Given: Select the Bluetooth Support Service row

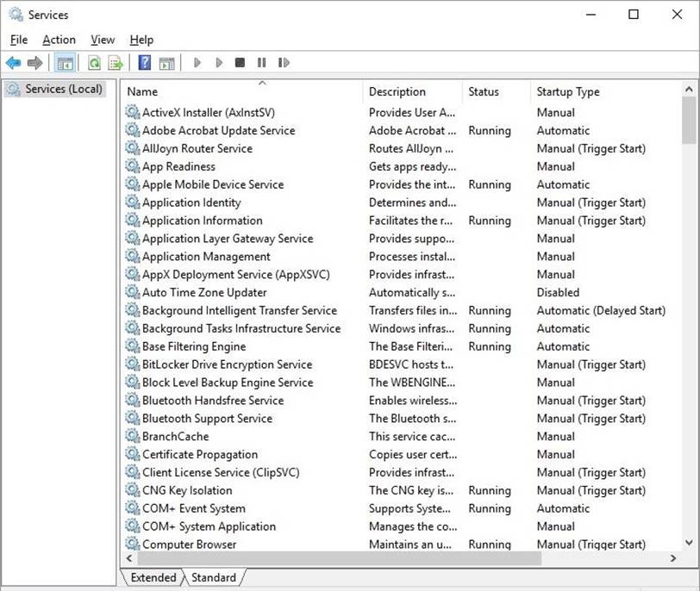Looking at the screenshot, I should (207, 419).
